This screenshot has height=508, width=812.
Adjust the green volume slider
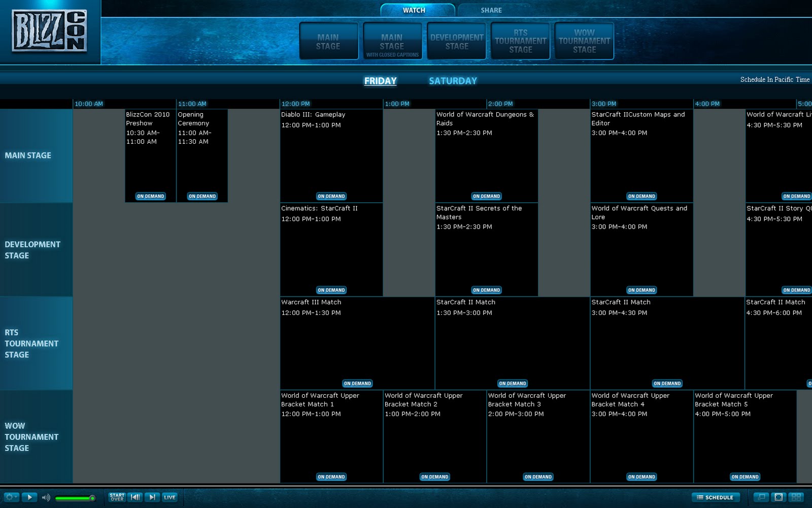point(75,498)
